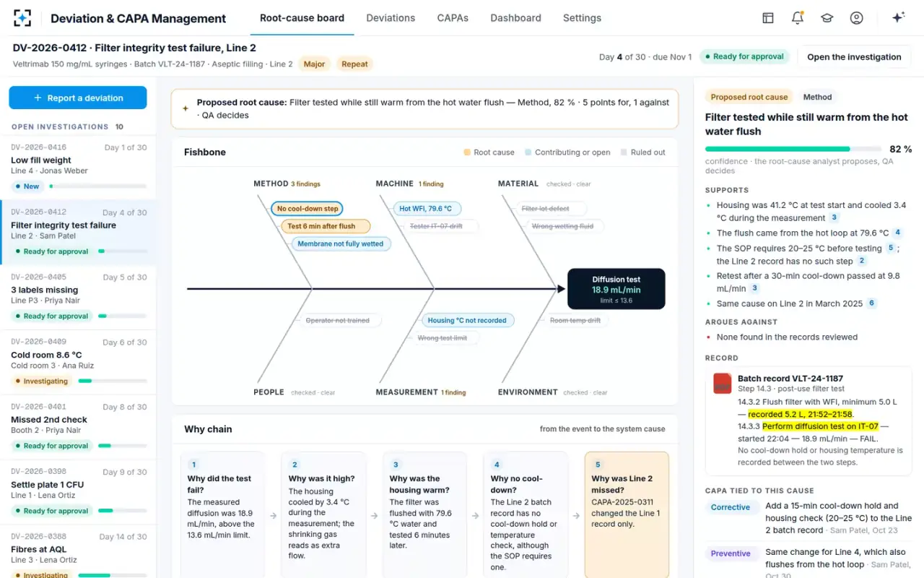
Task: Open the AI sparkle assistant icon
Action: coord(898,18)
